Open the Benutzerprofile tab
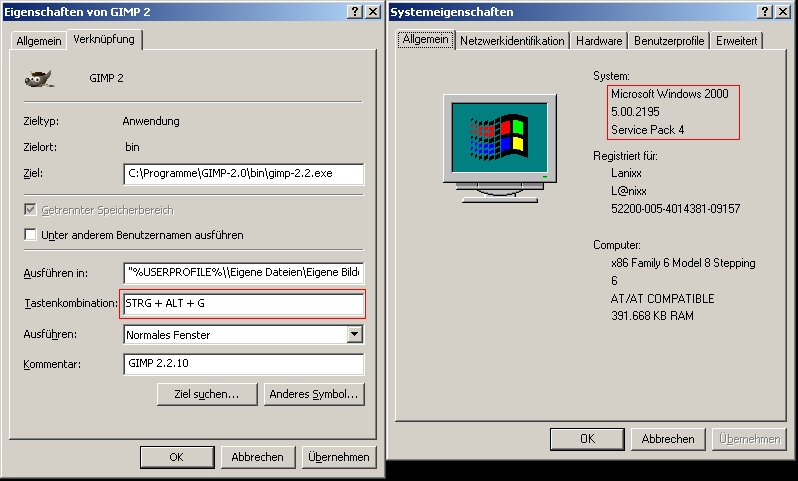798x481 pixels. point(669,41)
